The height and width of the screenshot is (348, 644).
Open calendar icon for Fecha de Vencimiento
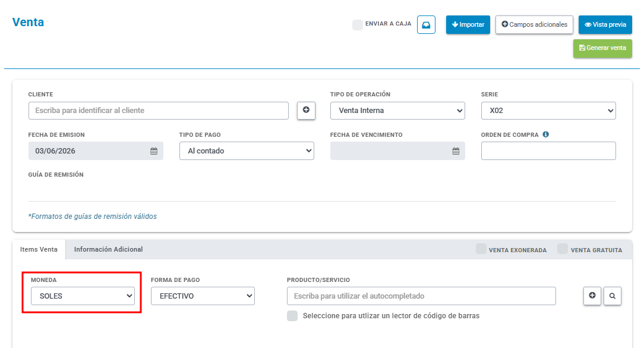click(x=456, y=151)
